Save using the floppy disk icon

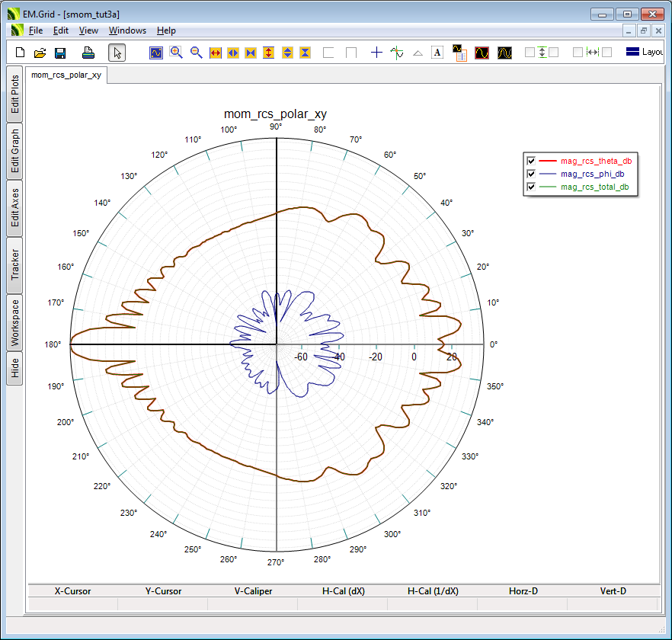(60, 53)
